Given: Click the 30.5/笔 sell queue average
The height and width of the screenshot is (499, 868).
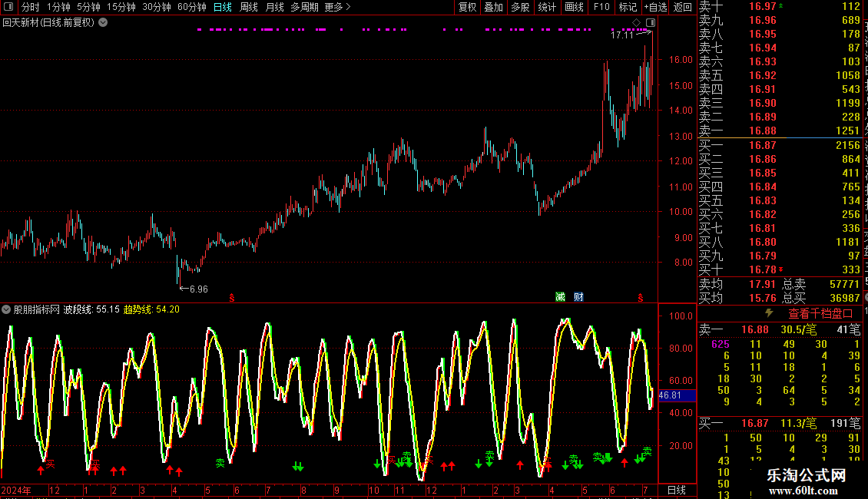Looking at the screenshot, I should click(x=798, y=329).
